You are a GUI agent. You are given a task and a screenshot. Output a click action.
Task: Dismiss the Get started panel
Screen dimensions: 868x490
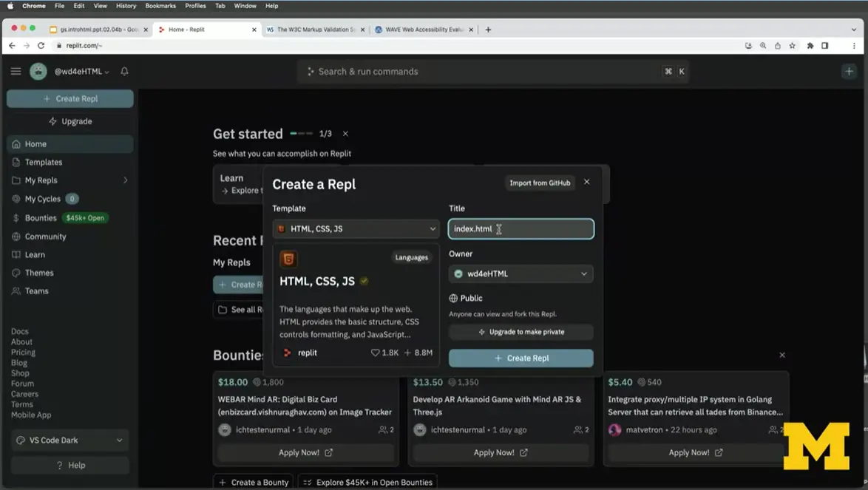pyautogui.click(x=345, y=134)
